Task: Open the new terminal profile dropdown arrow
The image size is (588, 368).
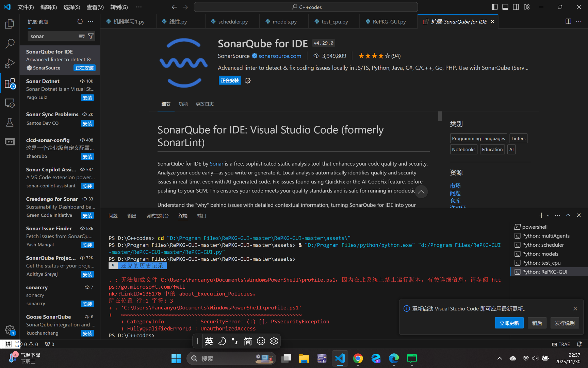Action: (x=548, y=215)
